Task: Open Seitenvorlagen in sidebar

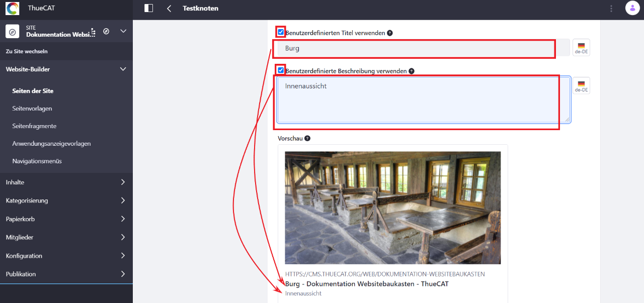Action: tap(32, 109)
